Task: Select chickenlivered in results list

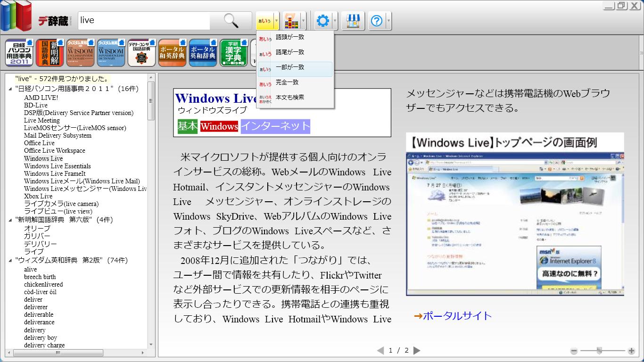Action: (x=43, y=284)
